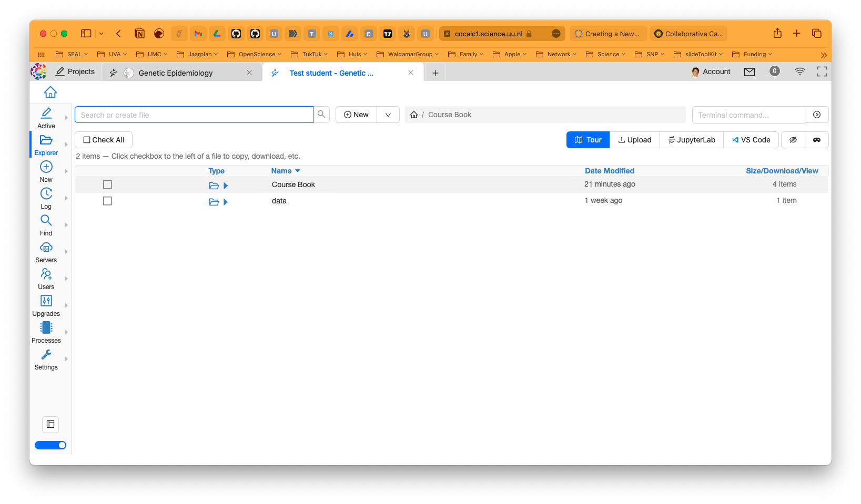861x504 pixels.
Task: Expand the Explorer flyout arrow
Action: 66,145
